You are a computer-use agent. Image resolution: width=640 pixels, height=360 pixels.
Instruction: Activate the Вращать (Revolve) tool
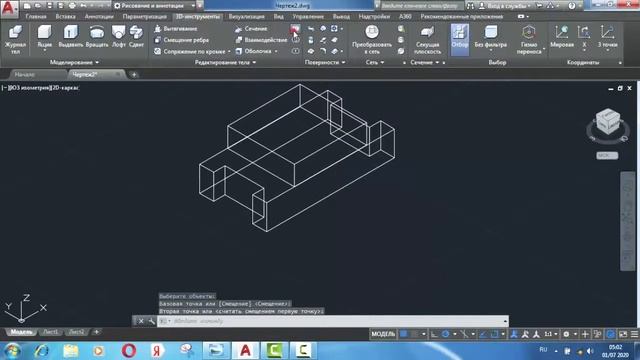(97, 37)
